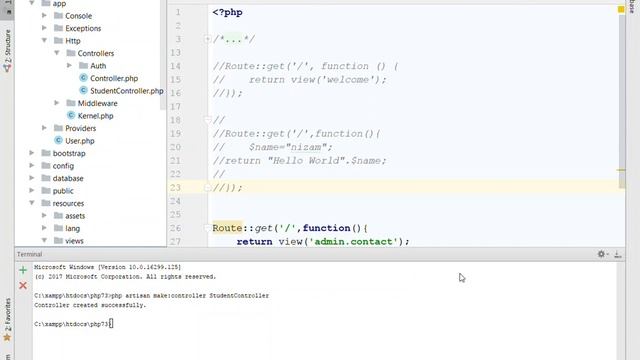Click the config folder icon
This screenshot has height=360, width=640.
click(x=46, y=165)
